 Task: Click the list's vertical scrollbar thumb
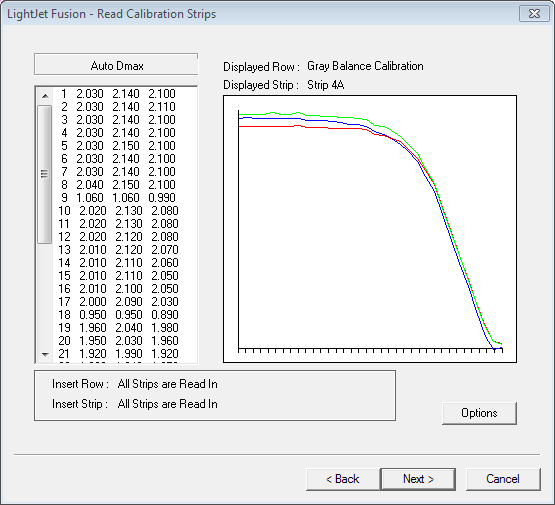pos(45,174)
